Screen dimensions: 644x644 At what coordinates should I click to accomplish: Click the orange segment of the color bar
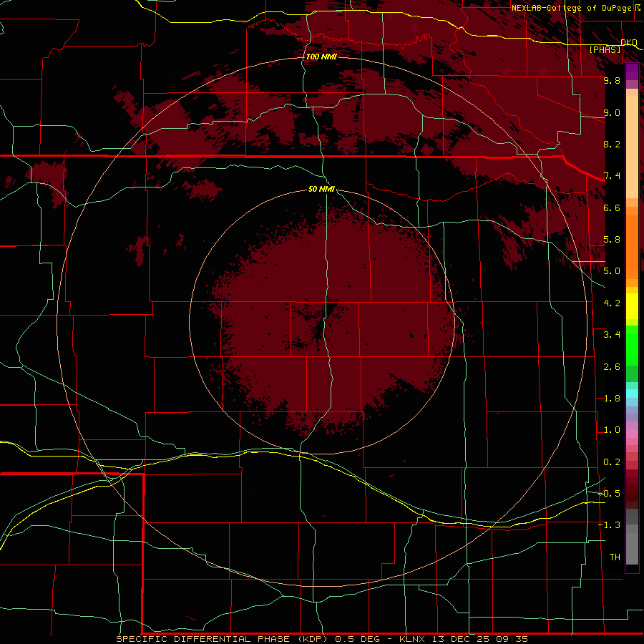pyautogui.click(x=632, y=246)
